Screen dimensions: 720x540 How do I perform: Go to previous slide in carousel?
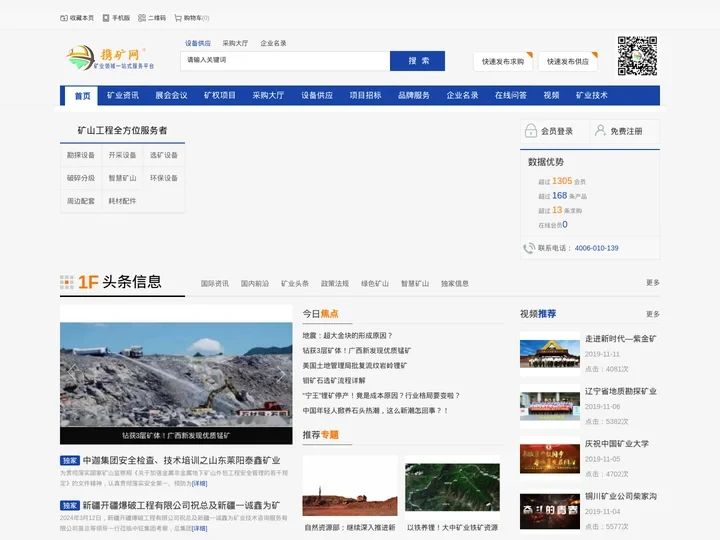[x=72, y=374]
